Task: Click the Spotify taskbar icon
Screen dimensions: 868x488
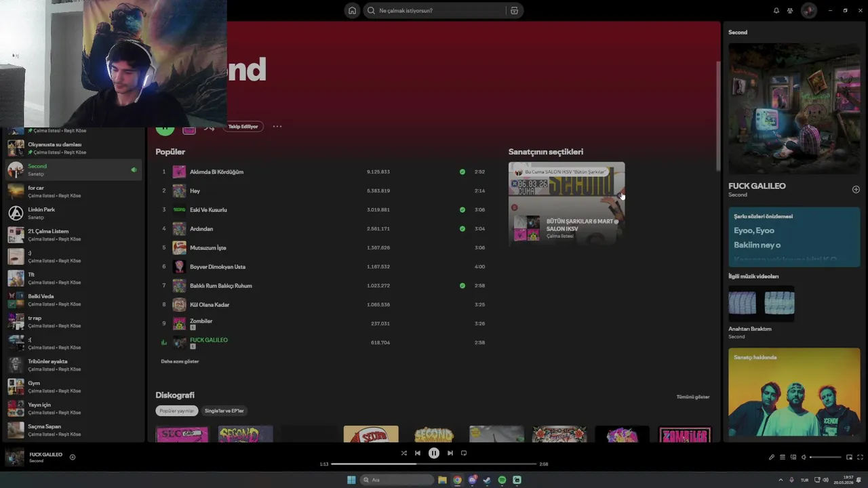Action: click(502, 480)
